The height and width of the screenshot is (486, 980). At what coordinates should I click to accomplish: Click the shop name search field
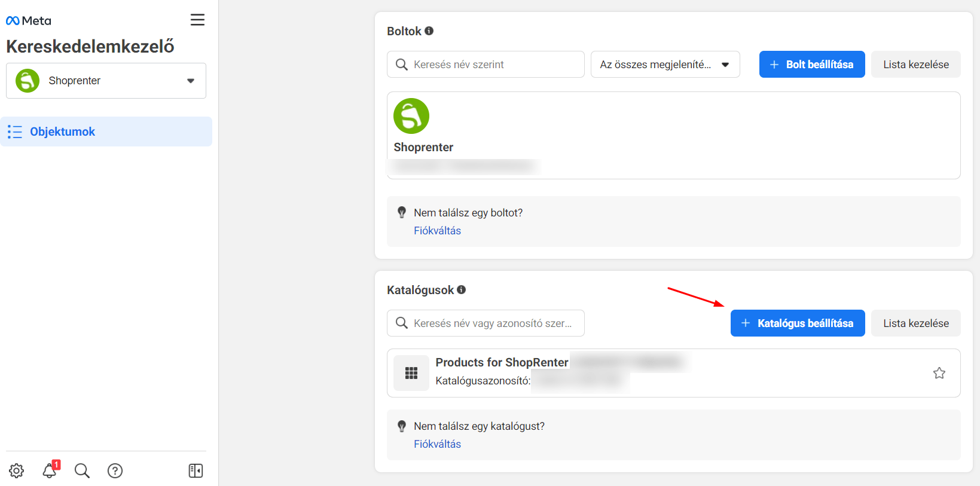[x=486, y=64]
